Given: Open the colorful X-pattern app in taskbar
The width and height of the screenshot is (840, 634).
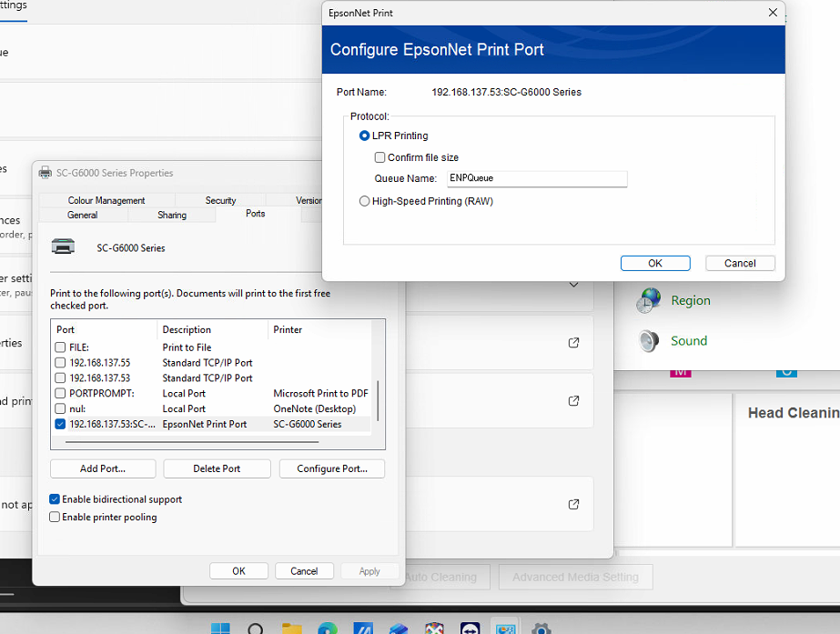Looking at the screenshot, I should (434, 629).
